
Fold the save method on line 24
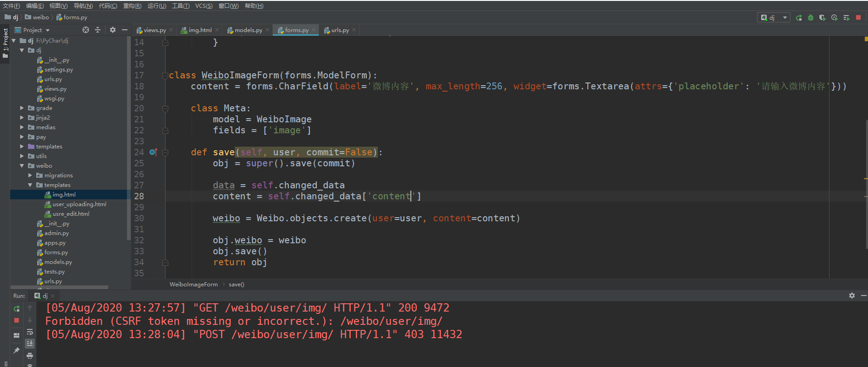165,153
